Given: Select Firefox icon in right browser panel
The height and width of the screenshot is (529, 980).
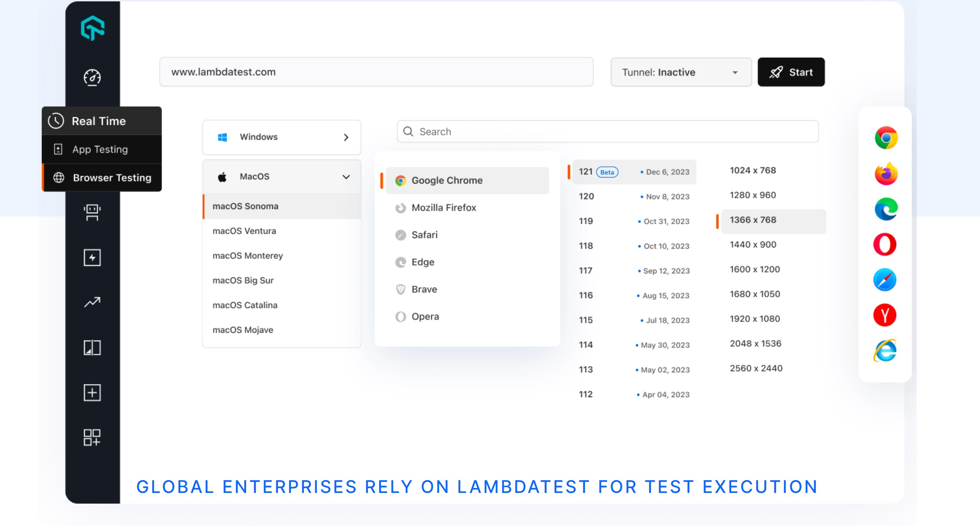Looking at the screenshot, I should (x=886, y=173).
